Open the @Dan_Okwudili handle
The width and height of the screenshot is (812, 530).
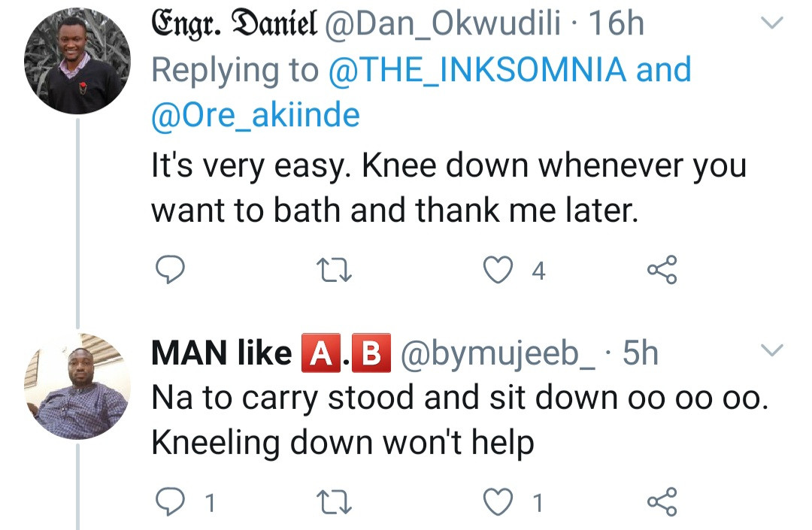click(442, 24)
